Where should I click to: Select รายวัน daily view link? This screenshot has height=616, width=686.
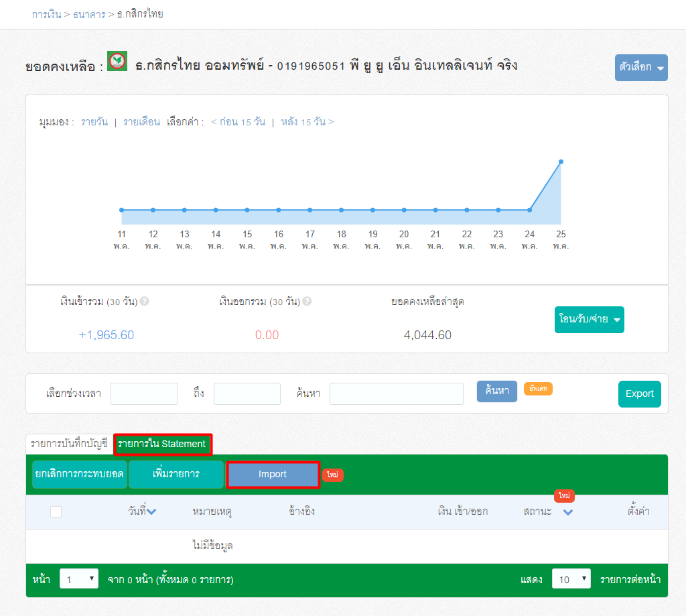click(x=94, y=122)
